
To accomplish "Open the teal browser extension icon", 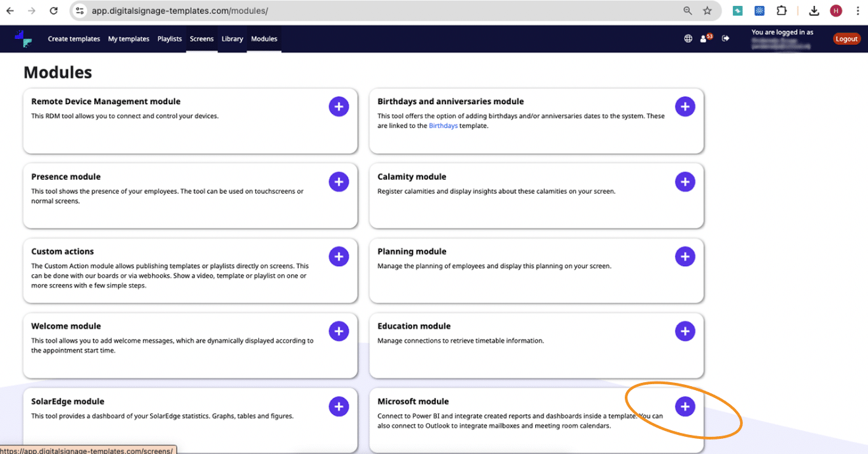I will tap(738, 11).
